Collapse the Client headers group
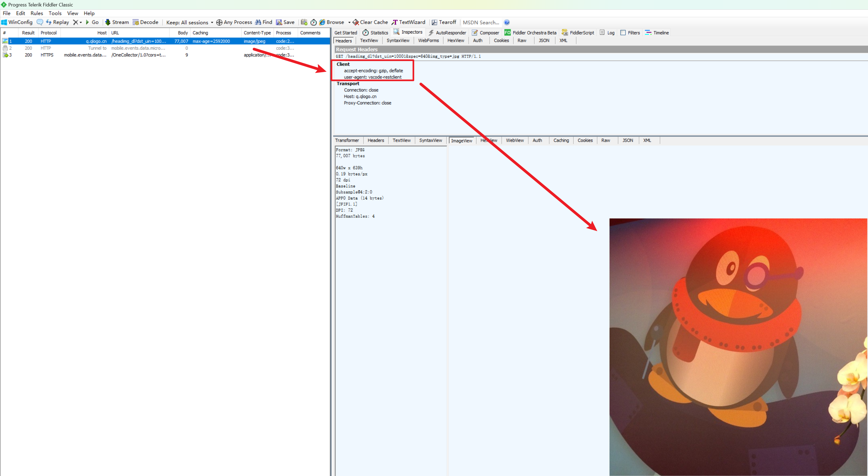Viewport: 868px width, 476px height. [343, 64]
